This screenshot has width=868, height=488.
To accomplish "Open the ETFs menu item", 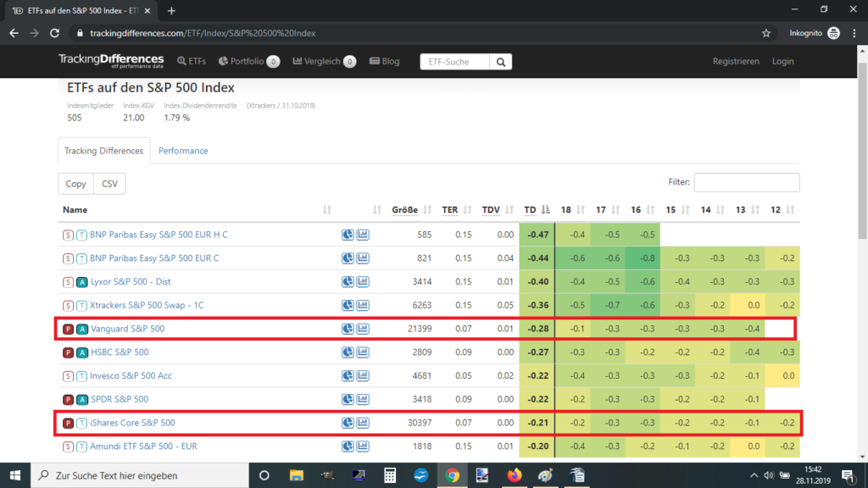I will 192,61.
